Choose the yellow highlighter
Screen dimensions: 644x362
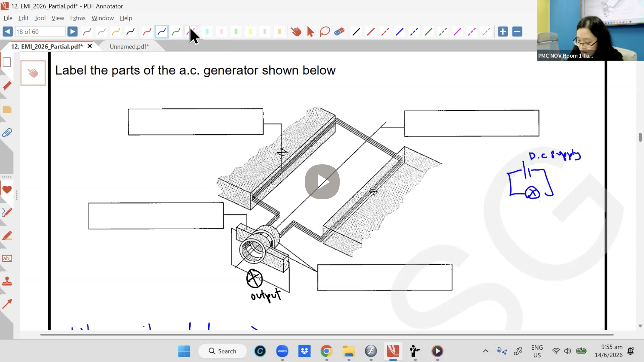tap(250, 32)
